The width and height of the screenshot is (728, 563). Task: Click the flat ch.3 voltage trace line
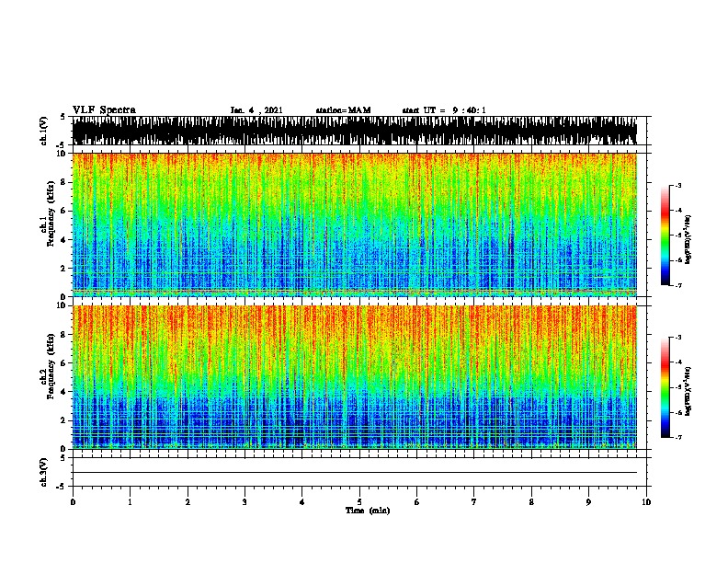(355, 473)
